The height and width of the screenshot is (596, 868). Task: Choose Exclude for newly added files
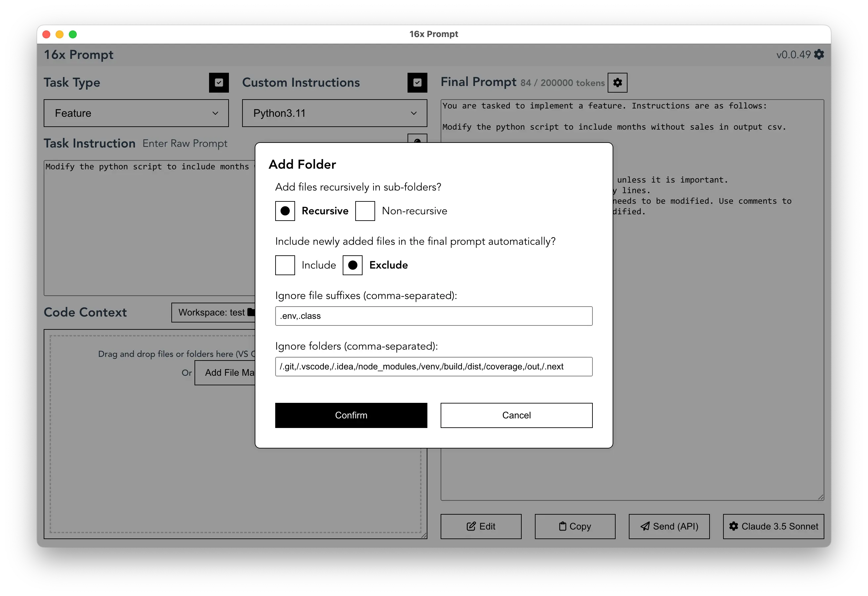[353, 265]
